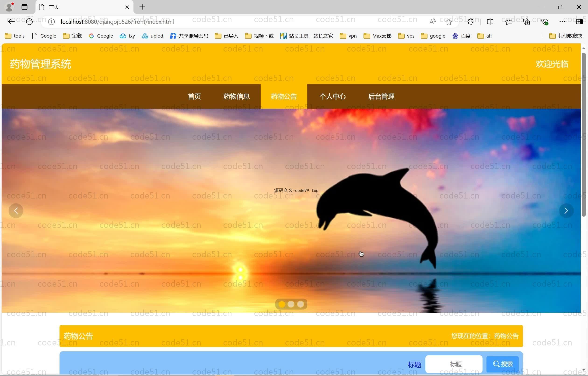This screenshot has height=376, width=588.
Task: Open the colored G Google bookmark
Action: click(x=101, y=36)
